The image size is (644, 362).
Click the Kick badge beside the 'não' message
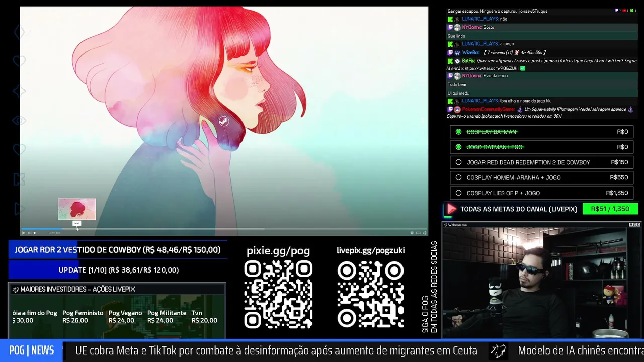click(450, 19)
